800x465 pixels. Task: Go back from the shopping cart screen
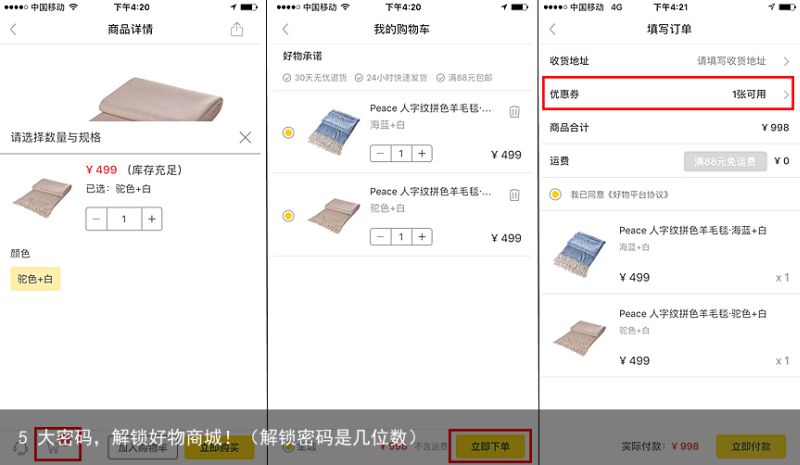click(x=286, y=29)
